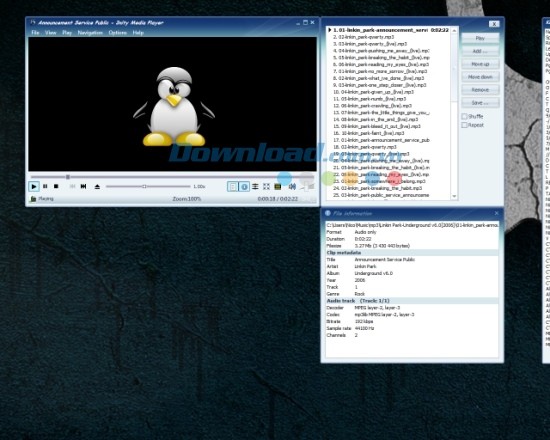Select playlist item 15 bleed_it_out_(live)
The height and width of the screenshot is (440, 550).
388,126
